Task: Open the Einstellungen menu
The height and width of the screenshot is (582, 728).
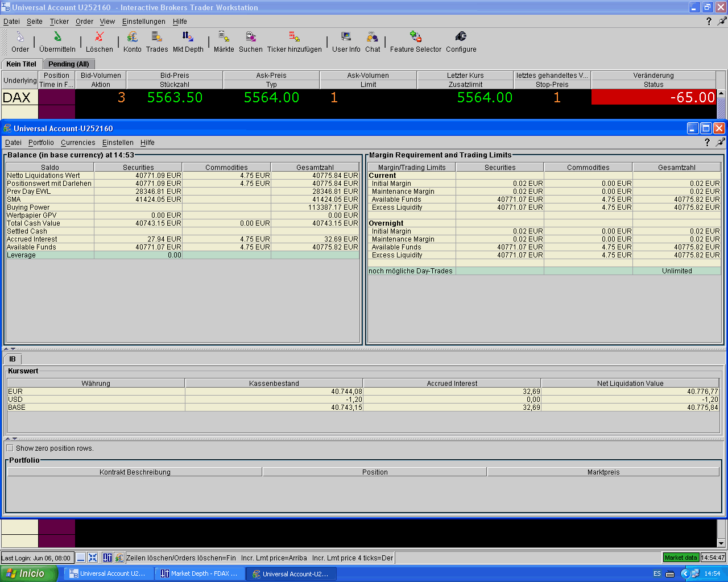Action: [x=144, y=22]
